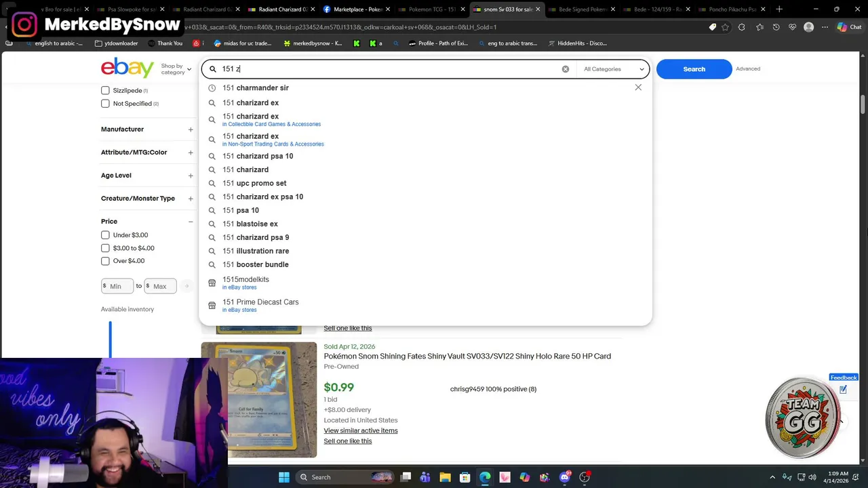Open the Edge extensions puzzle icon
This screenshot has width=868, height=488.
(x=741, y=27)
